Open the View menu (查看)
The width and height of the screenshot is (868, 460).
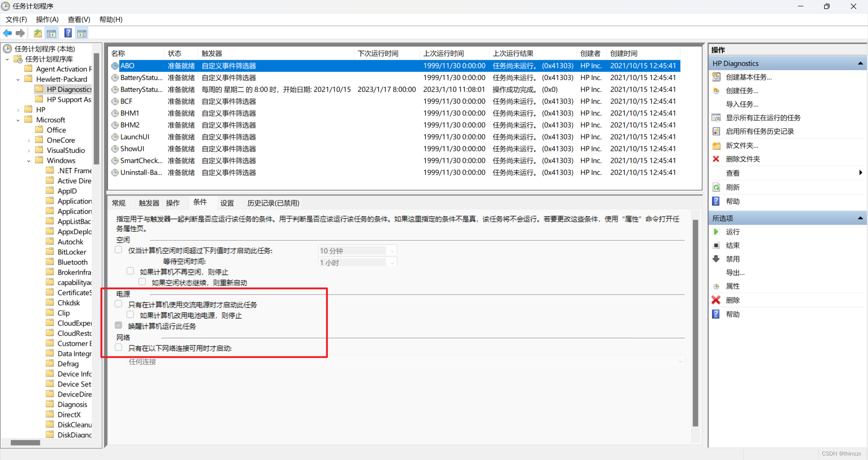(x=79, y=19)
